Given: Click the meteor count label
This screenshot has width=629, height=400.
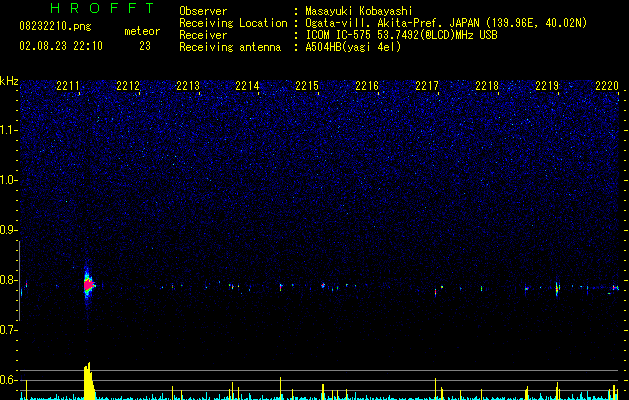Looking at the screenshot, I should (x=142, y=31).
